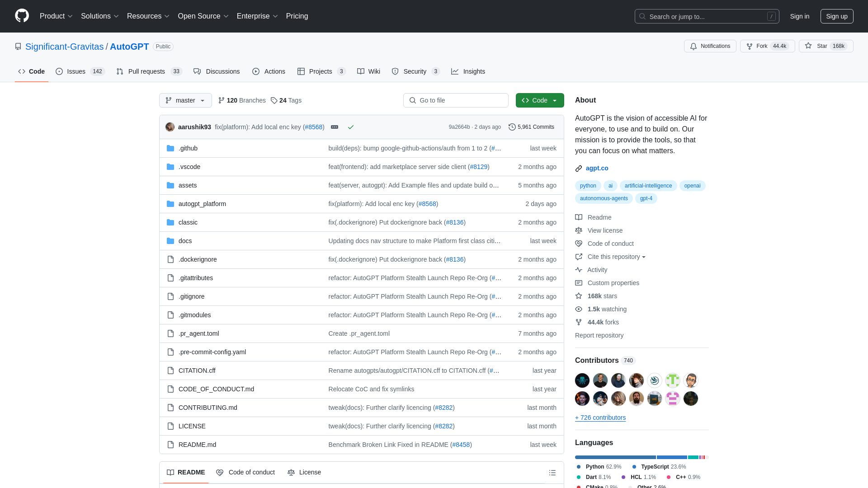This screenshot has height=488, width=868.
Task: Open the README outline list icon
Action: click(x=552, y=473)
